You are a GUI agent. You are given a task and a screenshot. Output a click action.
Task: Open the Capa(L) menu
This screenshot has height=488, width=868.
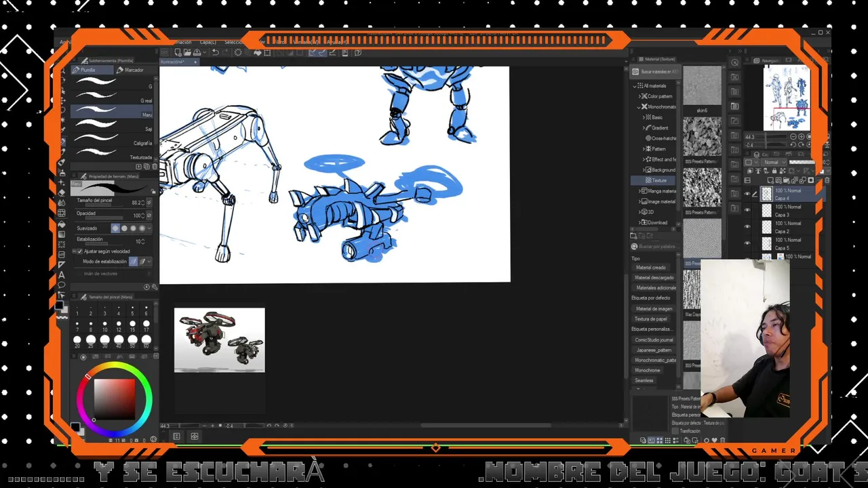(208, 42)
